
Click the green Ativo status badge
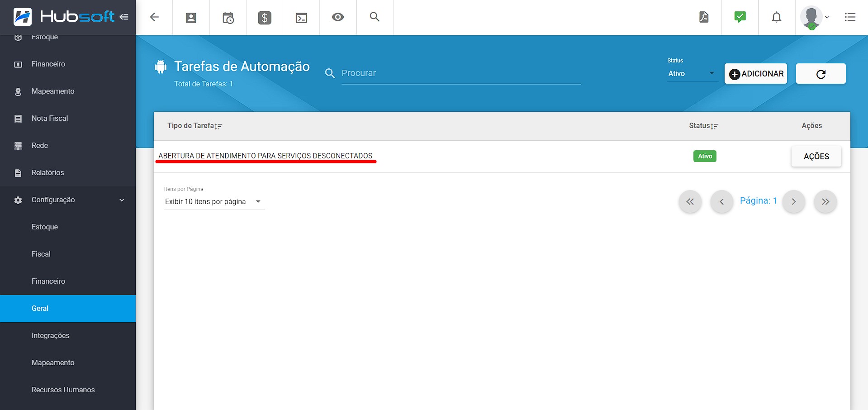pyautogui.click(x=705, y=156)
